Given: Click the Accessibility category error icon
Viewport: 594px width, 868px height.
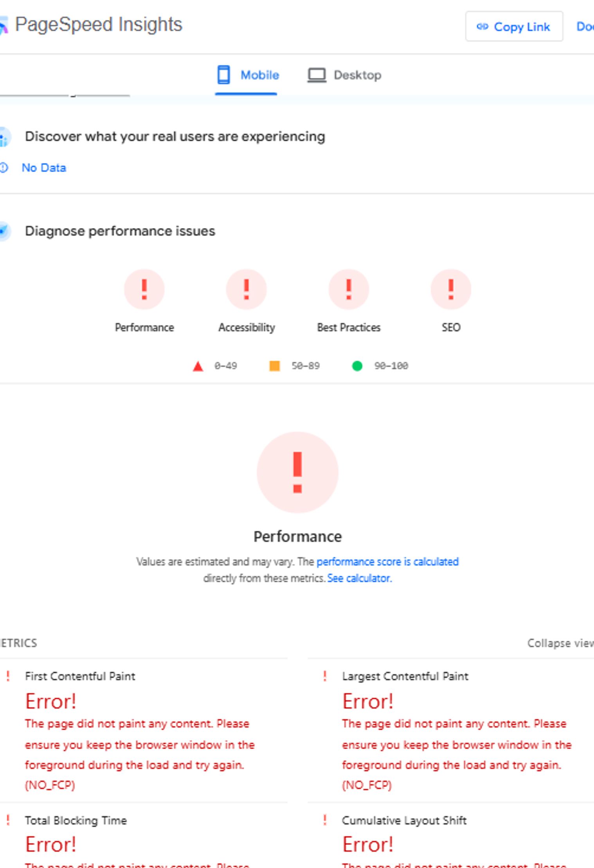Looking at the screenshot, I should [246, 289].
